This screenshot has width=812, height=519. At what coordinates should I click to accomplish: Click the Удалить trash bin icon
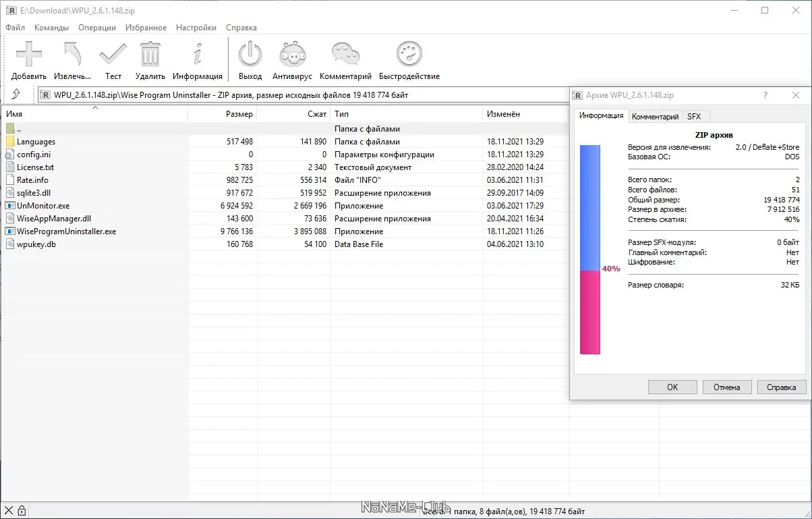tap(150, 54)
